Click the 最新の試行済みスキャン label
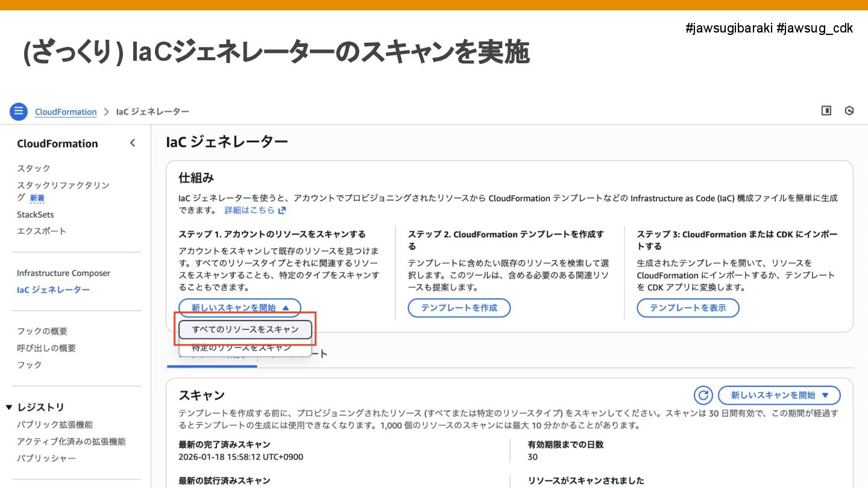Screen dimensions: 868x488 point(224,481)
